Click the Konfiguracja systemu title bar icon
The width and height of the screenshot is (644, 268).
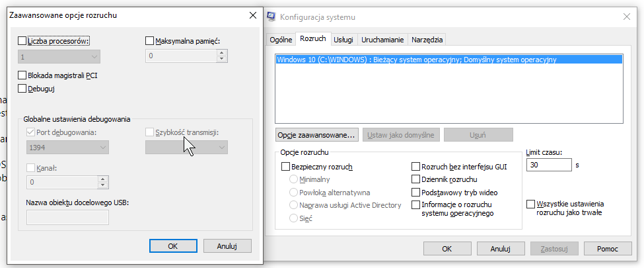coord(271,16)
